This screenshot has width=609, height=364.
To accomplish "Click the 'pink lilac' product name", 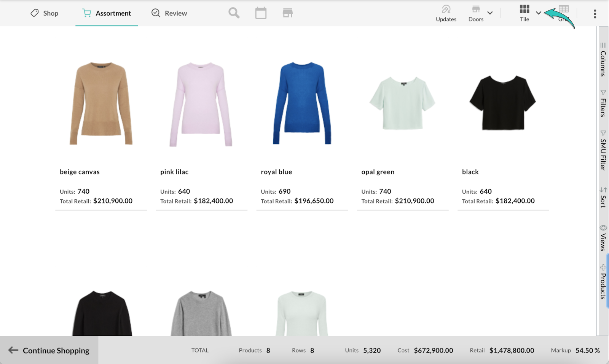I will pos(174,172).
